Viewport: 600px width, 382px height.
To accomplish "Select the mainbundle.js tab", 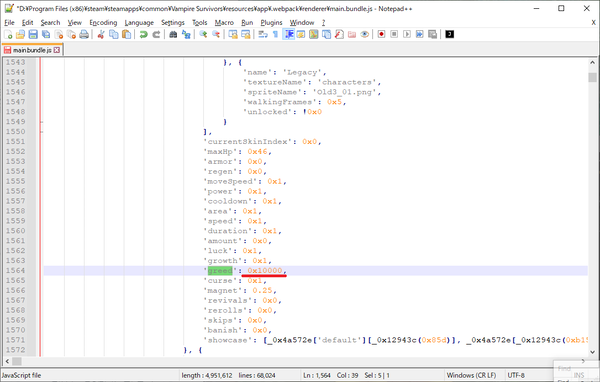I will 32,50.
